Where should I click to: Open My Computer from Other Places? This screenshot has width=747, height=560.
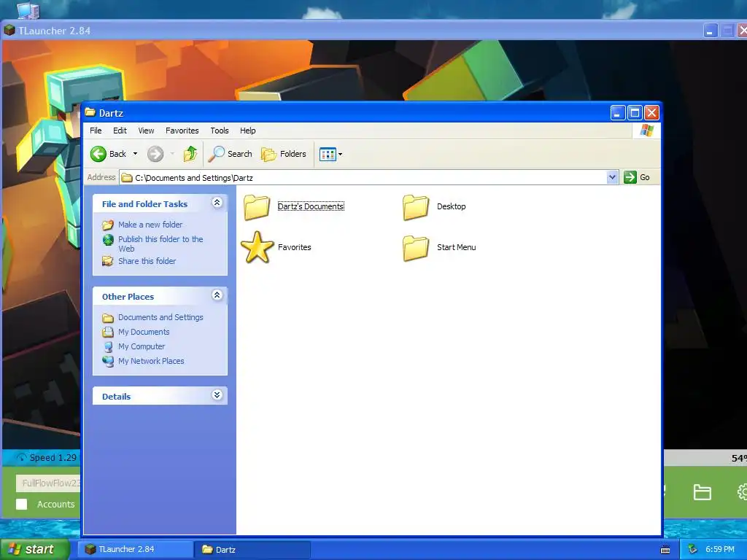[142, 346]
